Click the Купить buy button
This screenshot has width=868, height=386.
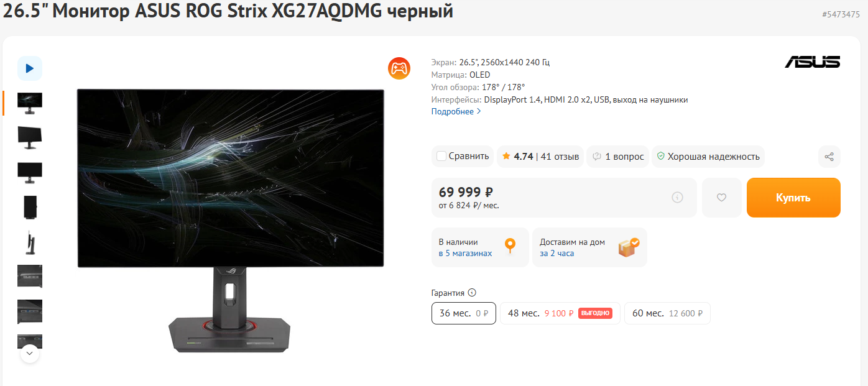(x=793, y=198)
